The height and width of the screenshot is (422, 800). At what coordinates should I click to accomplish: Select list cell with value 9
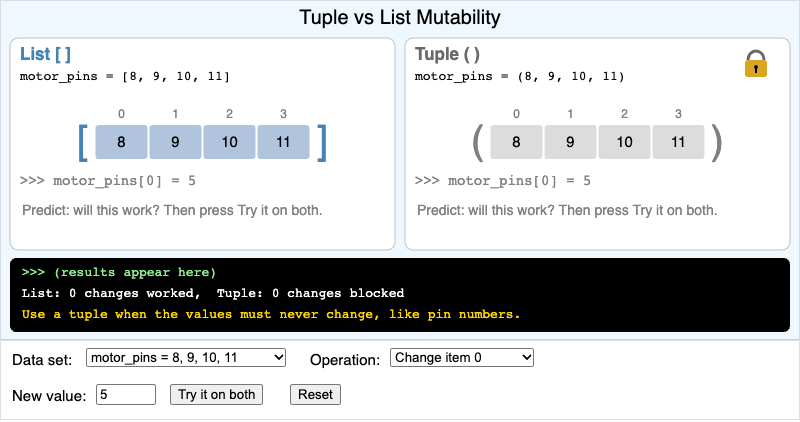pos(175,142)
